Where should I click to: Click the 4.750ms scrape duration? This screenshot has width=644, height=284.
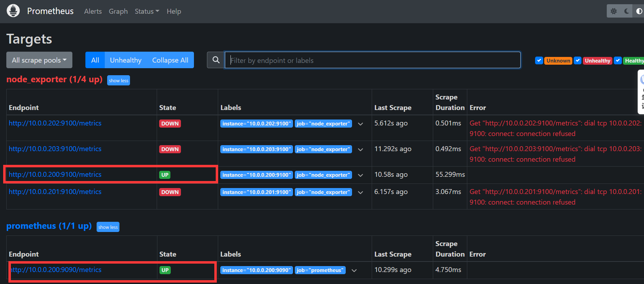pos(448,270)
